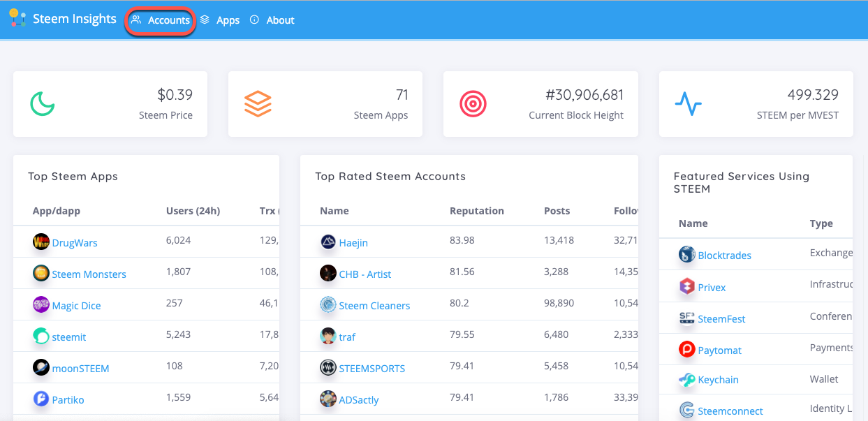The image size is (868, 421).
Task: Open the traf account link
Action: 347,337
